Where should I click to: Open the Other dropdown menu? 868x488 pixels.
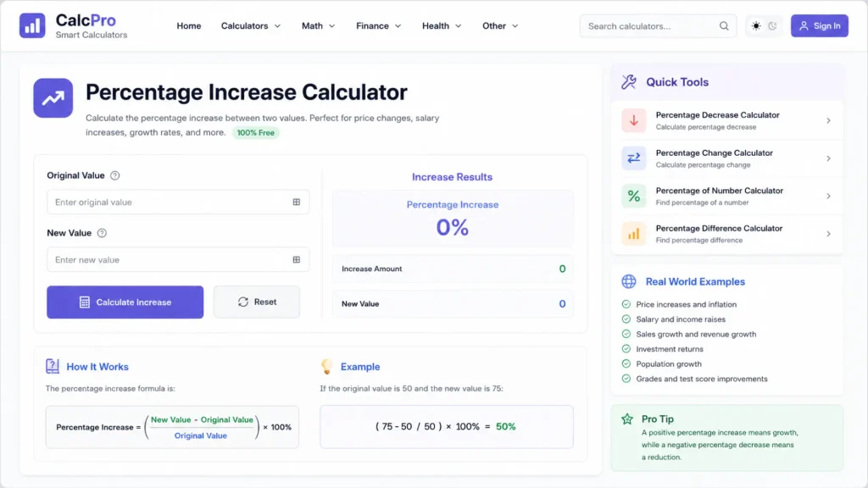[500, 26]
